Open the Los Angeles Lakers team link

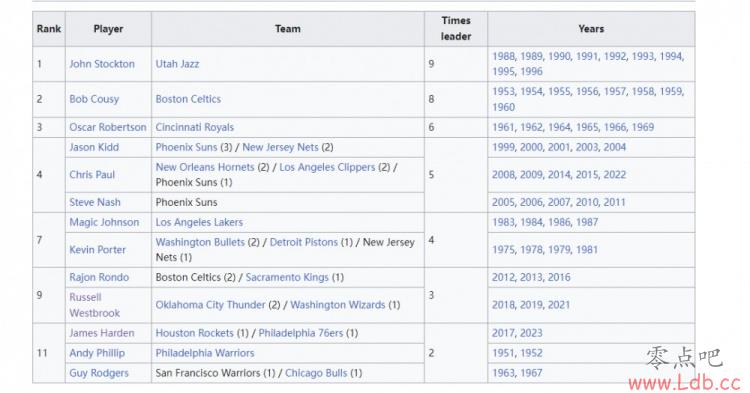pyautogui.click(x=199, y=222)
